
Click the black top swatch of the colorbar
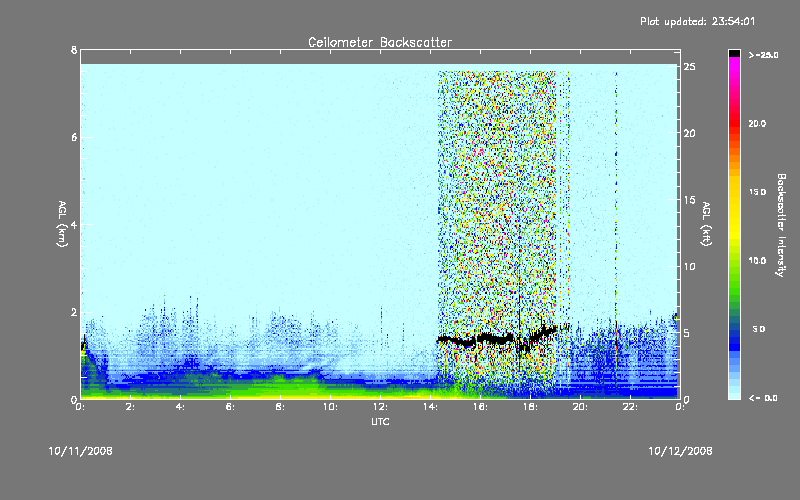coord(734,53)
